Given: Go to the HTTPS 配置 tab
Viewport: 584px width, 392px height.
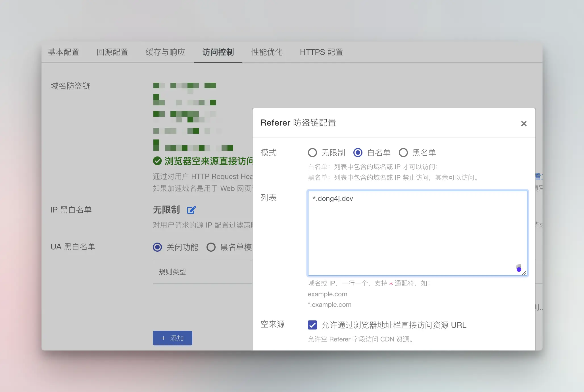Looking at the screenshot, I should click(321, 52).
